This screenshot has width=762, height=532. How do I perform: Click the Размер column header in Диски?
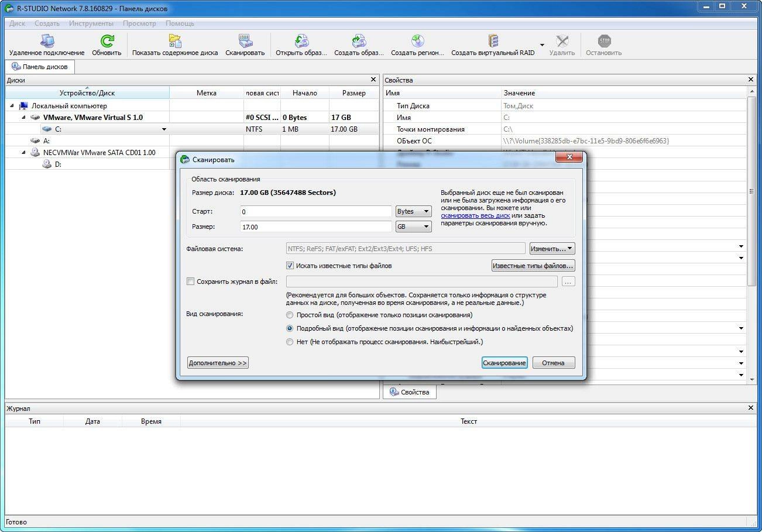[354, 92]
